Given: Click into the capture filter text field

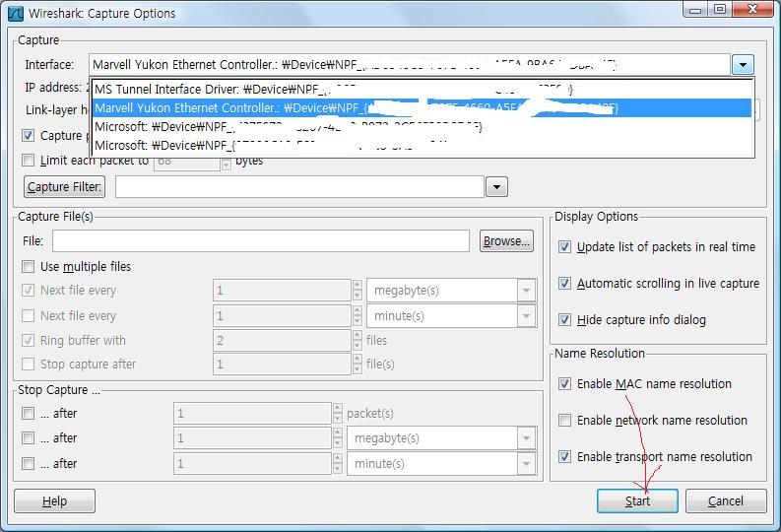Looking at the screenshot, I should pos(299,187).
